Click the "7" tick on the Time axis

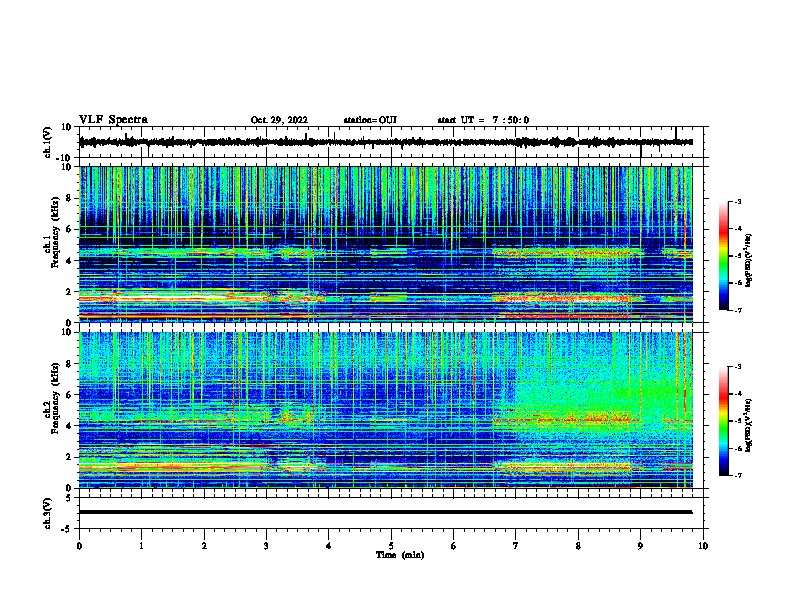point(516,546)
